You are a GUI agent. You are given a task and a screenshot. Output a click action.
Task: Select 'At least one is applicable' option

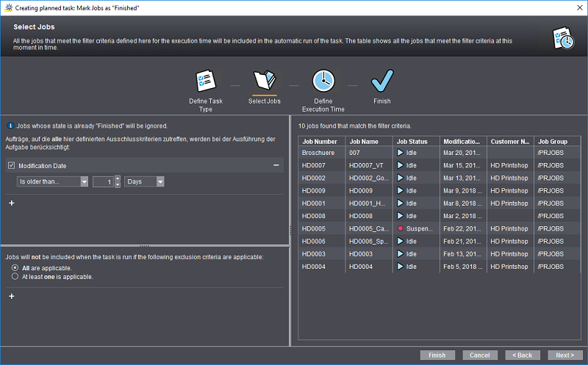pos(15,278)
